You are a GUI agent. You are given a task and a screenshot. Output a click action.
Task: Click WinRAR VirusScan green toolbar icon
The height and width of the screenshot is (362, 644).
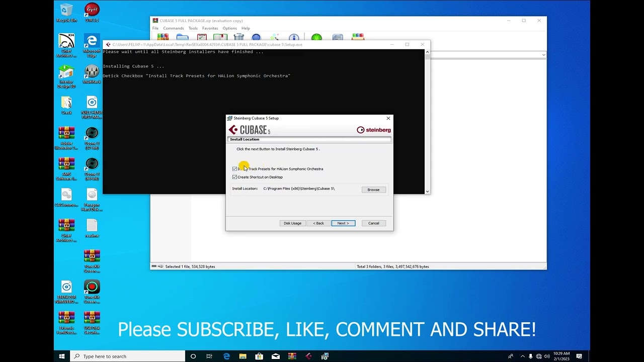[316, 37]
